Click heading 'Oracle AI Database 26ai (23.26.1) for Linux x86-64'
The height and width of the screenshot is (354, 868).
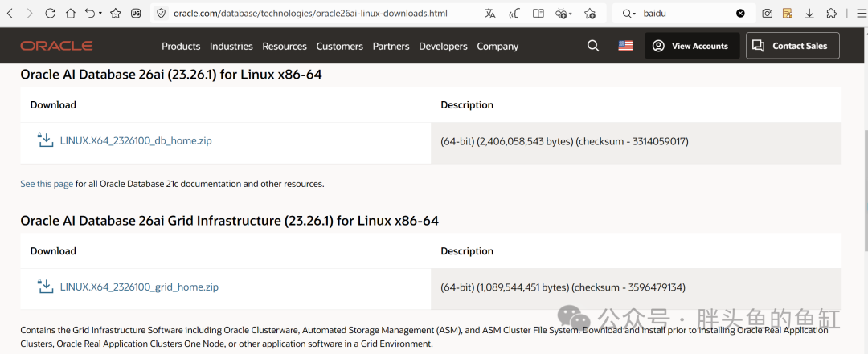tap(171, 75)
